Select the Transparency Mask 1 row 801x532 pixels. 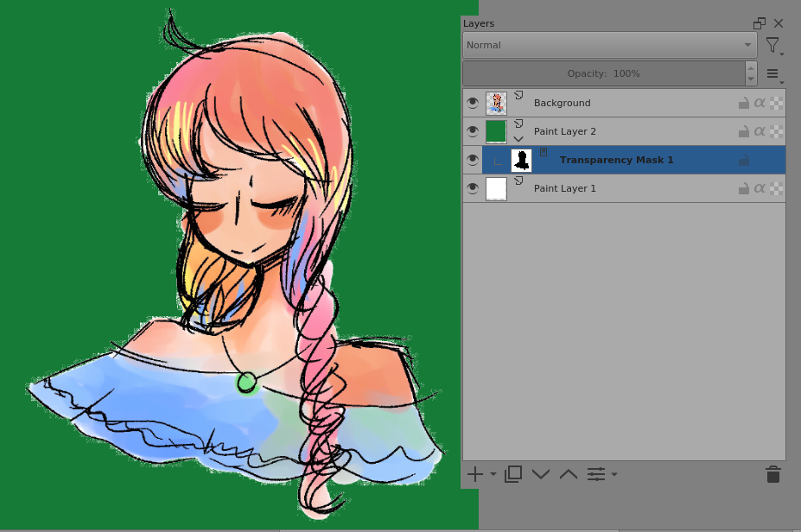point(624,161)
